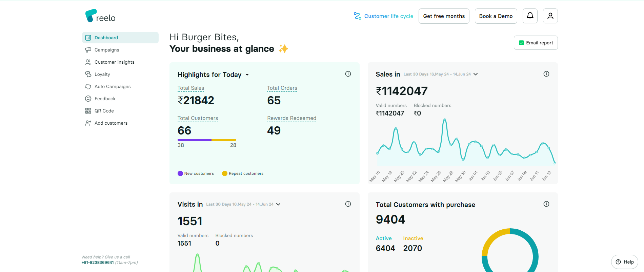
Task: Go to Customer insights menu item
Action: pyautogui.click(x=114, y=62)
